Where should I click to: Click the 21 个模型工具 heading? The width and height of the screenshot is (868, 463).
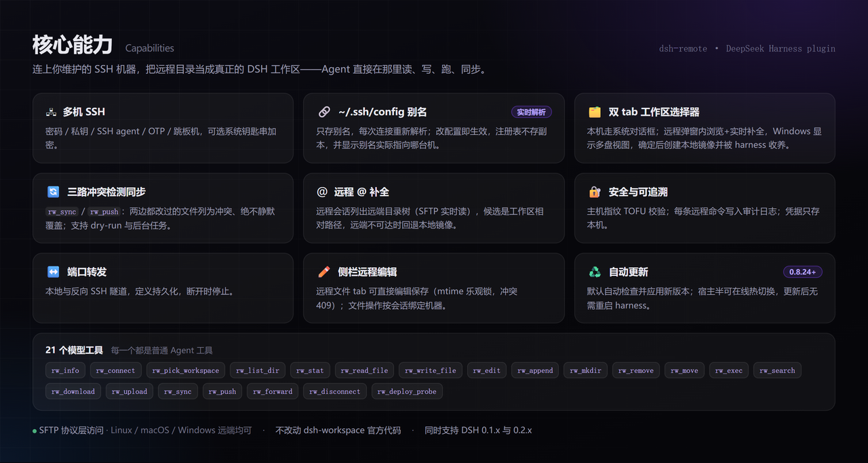[x=74, y=350]
